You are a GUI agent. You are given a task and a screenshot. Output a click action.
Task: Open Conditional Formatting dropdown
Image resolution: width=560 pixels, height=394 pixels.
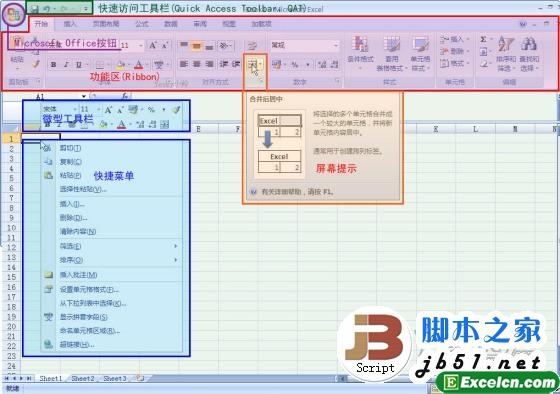(x=360, y=53)
